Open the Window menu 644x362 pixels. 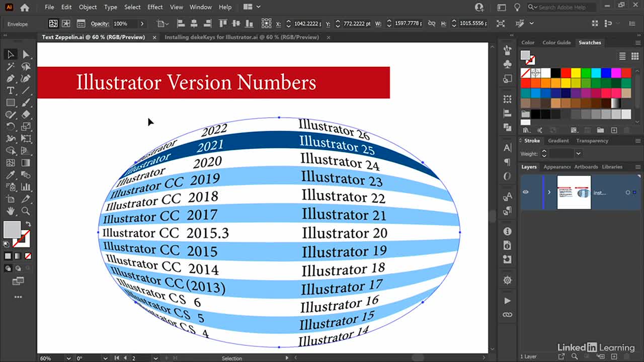(x=201, y=7)
